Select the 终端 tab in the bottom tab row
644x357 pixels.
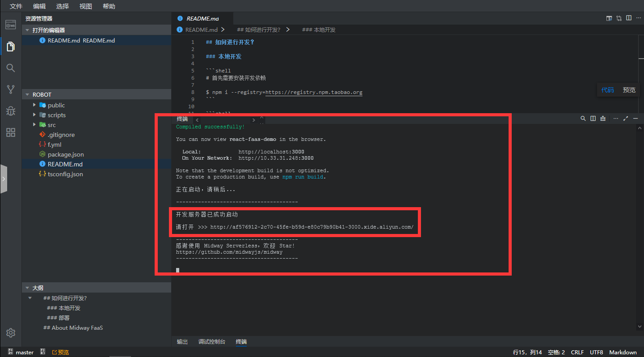(x=241, y=342)
